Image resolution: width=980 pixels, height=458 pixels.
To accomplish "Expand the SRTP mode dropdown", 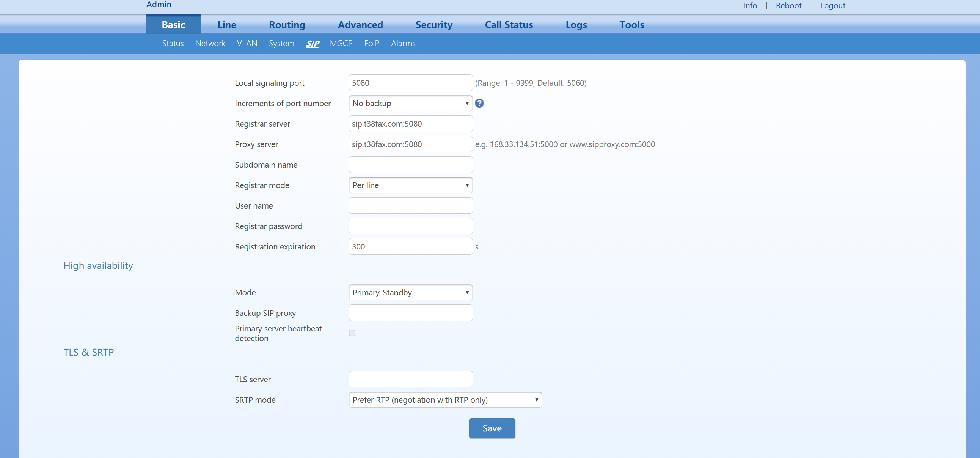I will coord(445,400).
